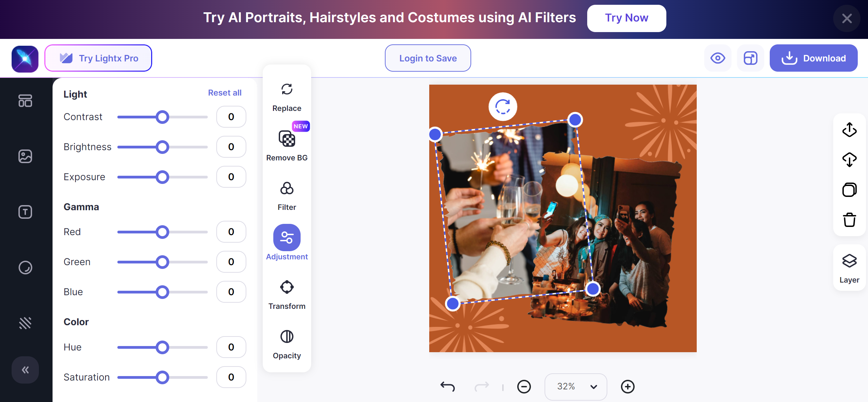Open the templates section in sidebar

tap(25, 101)
